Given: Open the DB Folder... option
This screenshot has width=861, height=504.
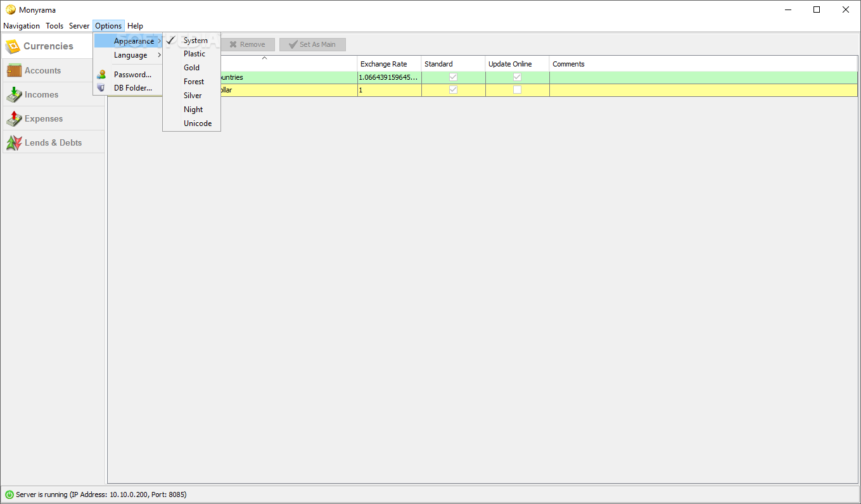Looking at the screenshot, I should tap(128, 88).
